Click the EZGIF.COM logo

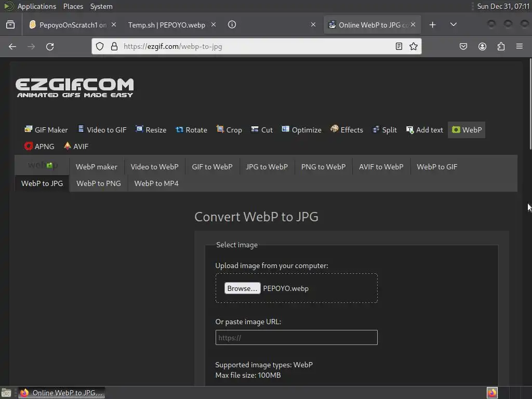pos(75,88)
